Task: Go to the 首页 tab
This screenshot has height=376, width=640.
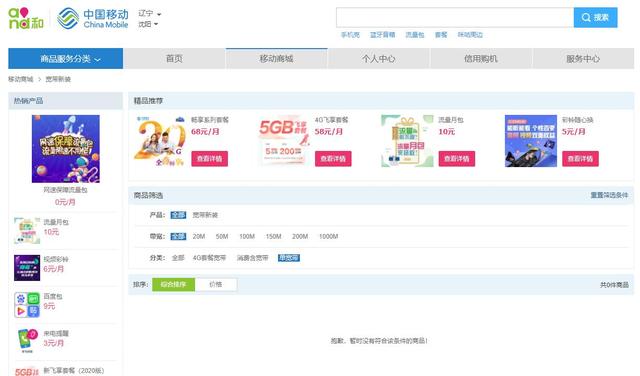Action: [x=174, y=59]
